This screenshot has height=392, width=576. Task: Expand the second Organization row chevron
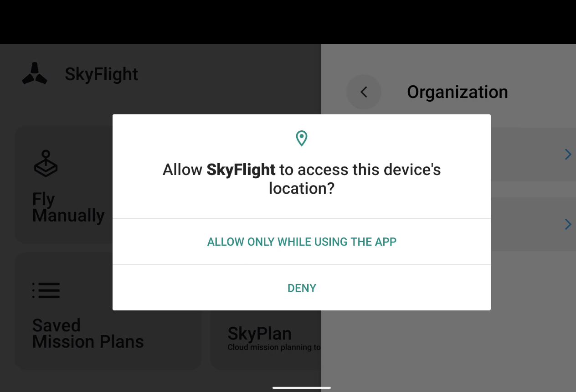pos(568,224)
